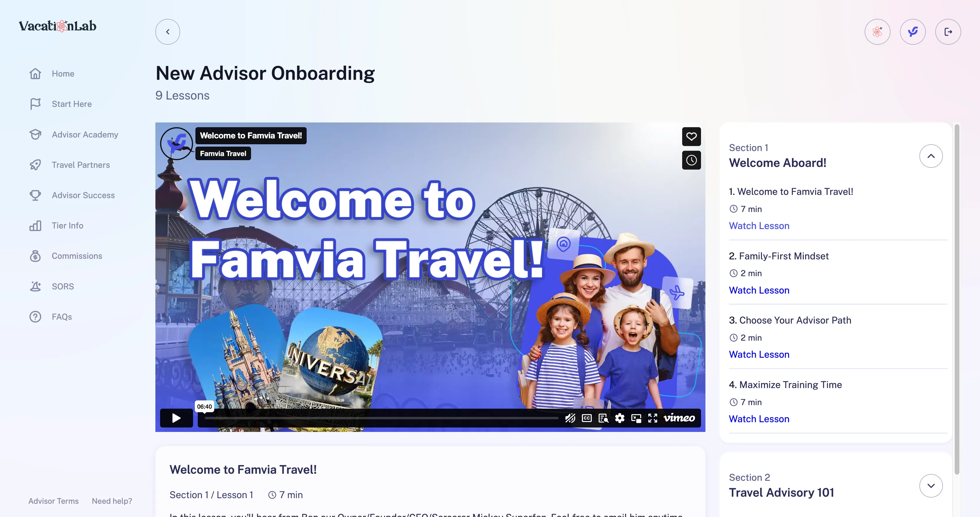
Task: Collapse Section 1 Welcome Aboard
Action: tap(931, 156)
